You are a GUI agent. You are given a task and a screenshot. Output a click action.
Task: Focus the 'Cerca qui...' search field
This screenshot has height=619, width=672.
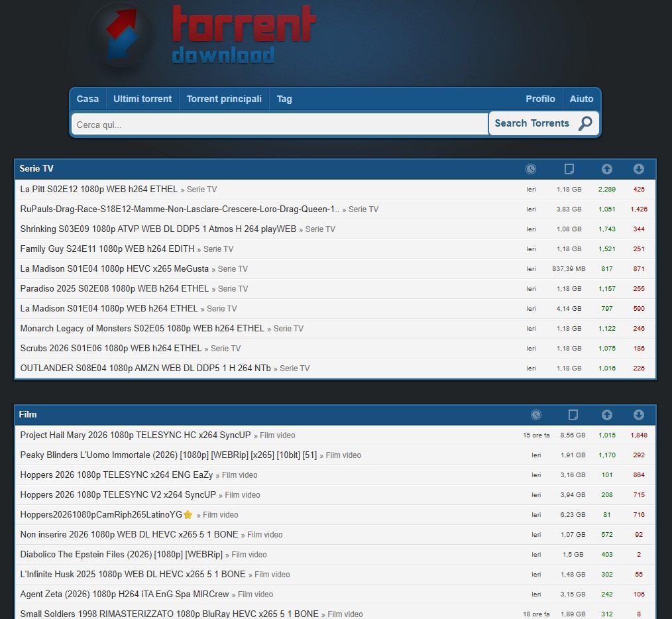(x=278, y=125)
